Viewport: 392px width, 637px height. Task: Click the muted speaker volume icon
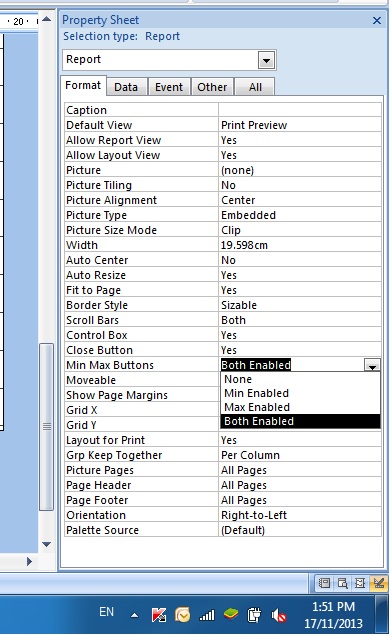[279, 616]
